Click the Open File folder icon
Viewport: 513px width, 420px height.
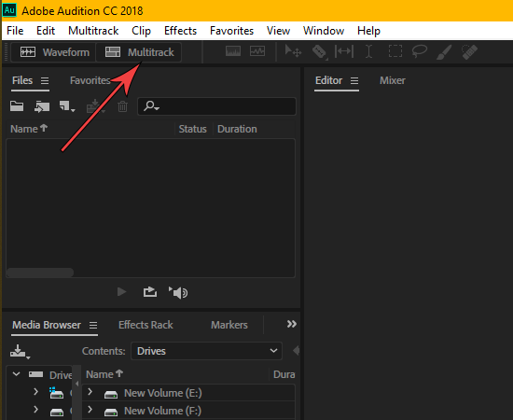click(x=17, y=106)
